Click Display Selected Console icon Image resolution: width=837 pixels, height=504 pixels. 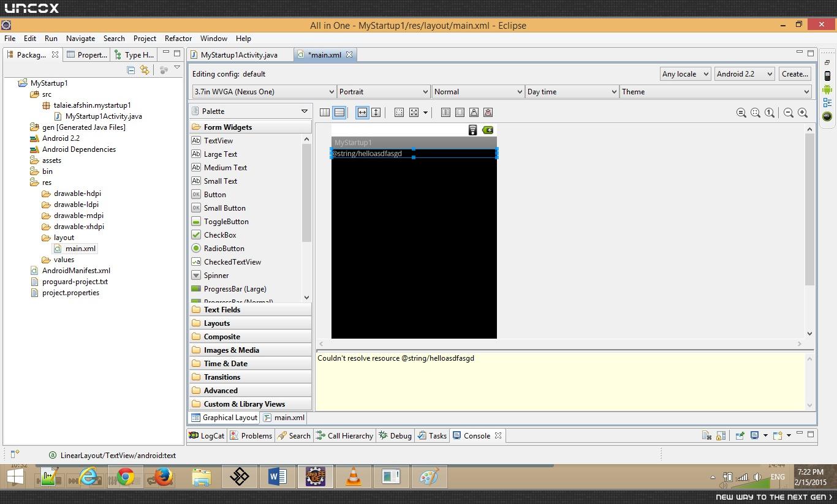(x=755, y=435)
